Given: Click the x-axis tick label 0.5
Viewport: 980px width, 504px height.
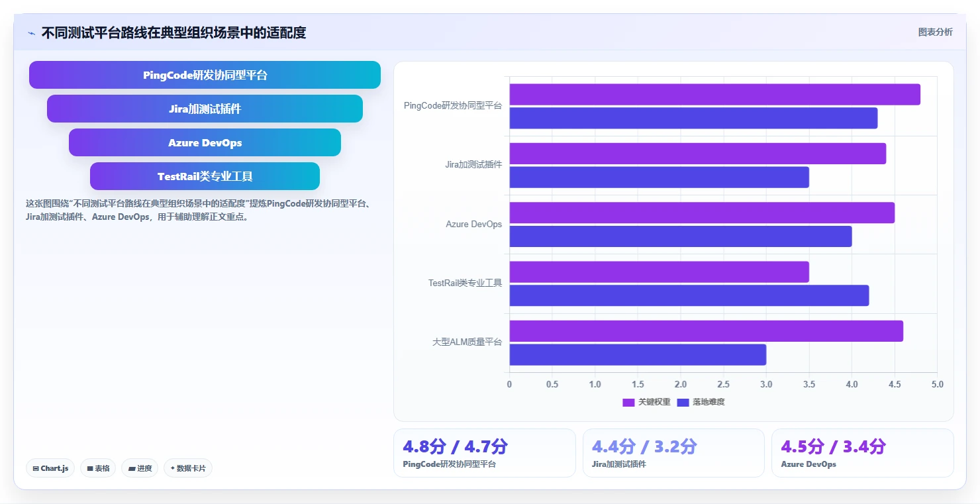Looking at the screenshot, I should (552, 384).
